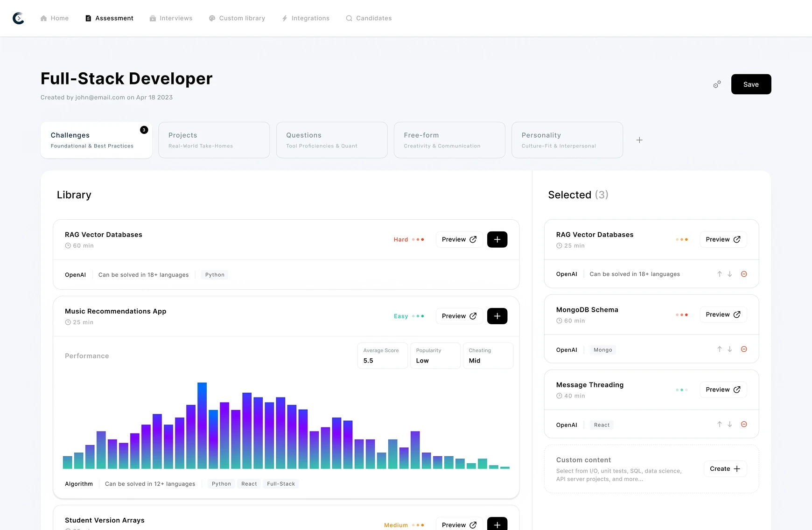Create custom content
The width and height of the screenshot is (812, 530).
(725, 469)
